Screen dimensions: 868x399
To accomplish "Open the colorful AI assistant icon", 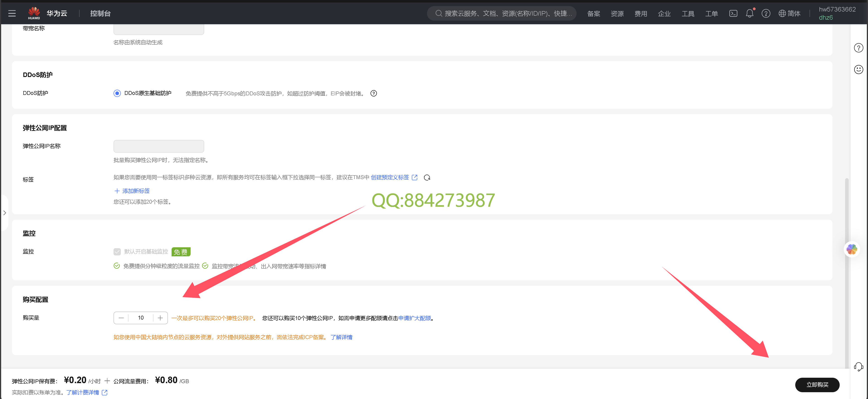I will point(851,249).
